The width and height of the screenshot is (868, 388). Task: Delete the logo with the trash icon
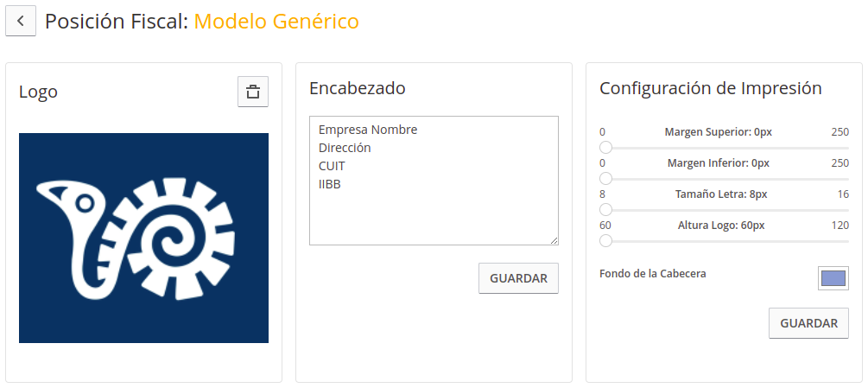click(x=253, y=92)
